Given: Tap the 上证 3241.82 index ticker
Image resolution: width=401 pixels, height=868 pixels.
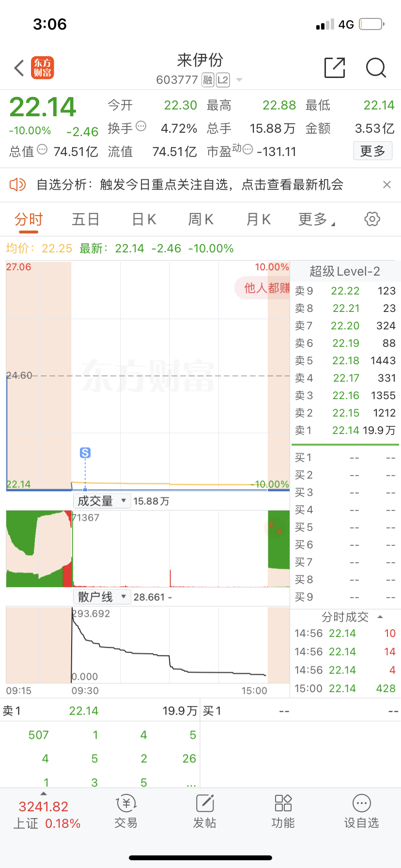Looking at the screenshot, I should [46, 815].
